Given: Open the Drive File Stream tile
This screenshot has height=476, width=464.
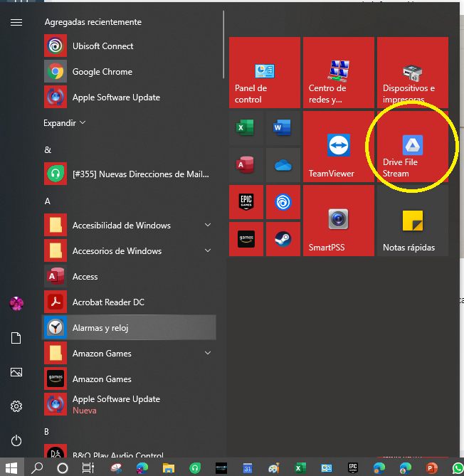Looking at the screenshot, I should click(x=413, y=147).
